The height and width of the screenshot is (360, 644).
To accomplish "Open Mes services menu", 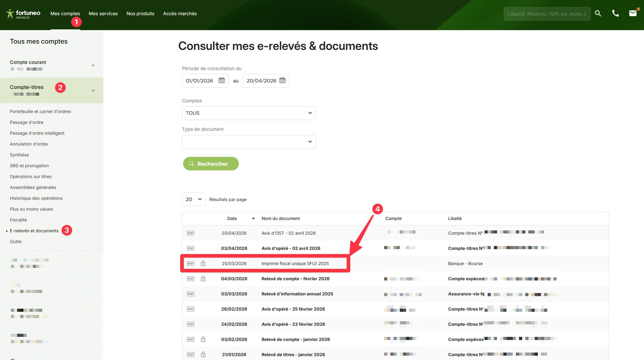I will 103,14.
